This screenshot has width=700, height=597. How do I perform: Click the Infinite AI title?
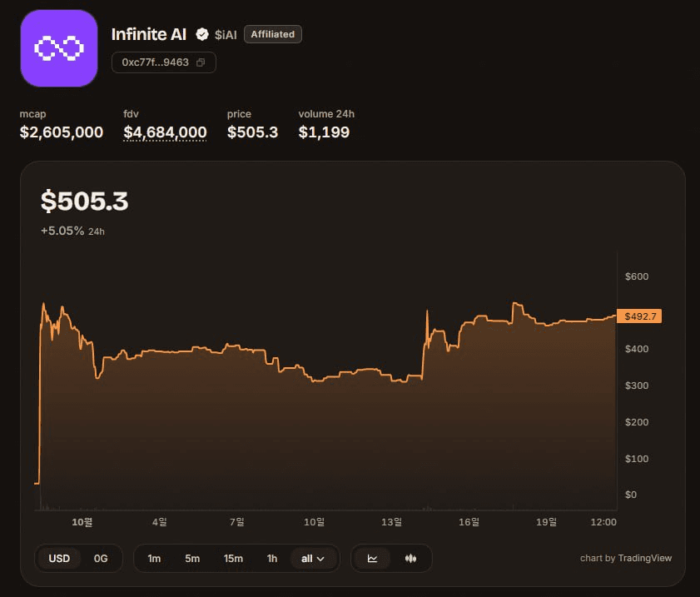[x=149, y=34]
